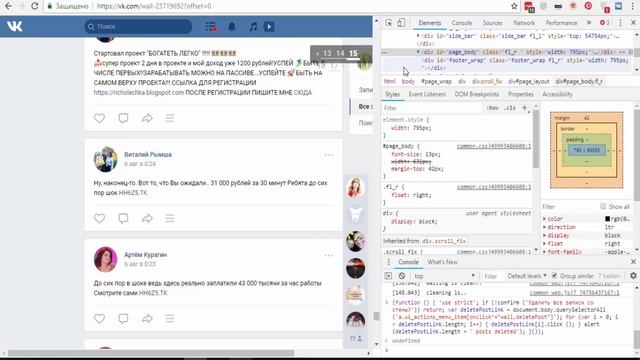640x360 pixels.
Task: Open the VK music note icon
Action: [x=253, y=27]
